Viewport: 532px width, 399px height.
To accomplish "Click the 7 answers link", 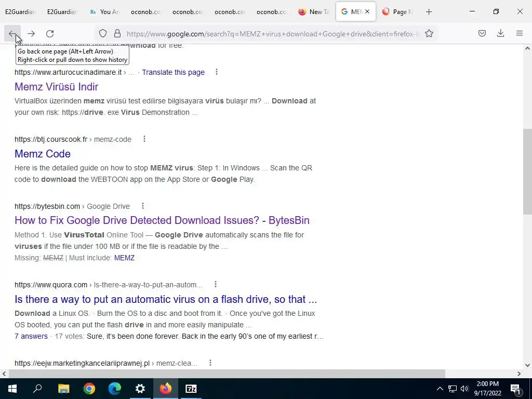I will 31,336.
